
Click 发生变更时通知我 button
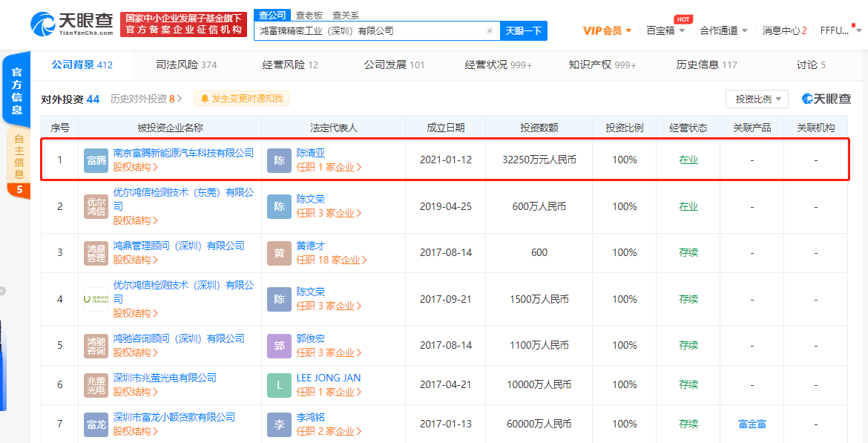click(x=242, y=99)
